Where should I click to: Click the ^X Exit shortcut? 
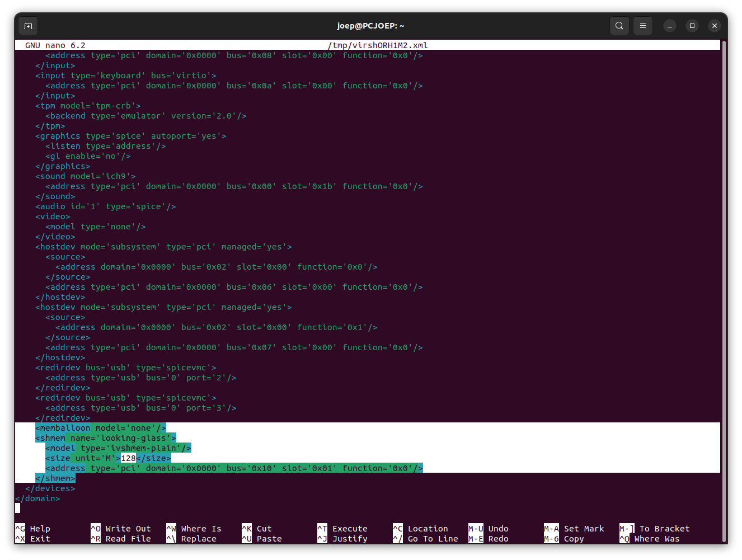(32, 539)
